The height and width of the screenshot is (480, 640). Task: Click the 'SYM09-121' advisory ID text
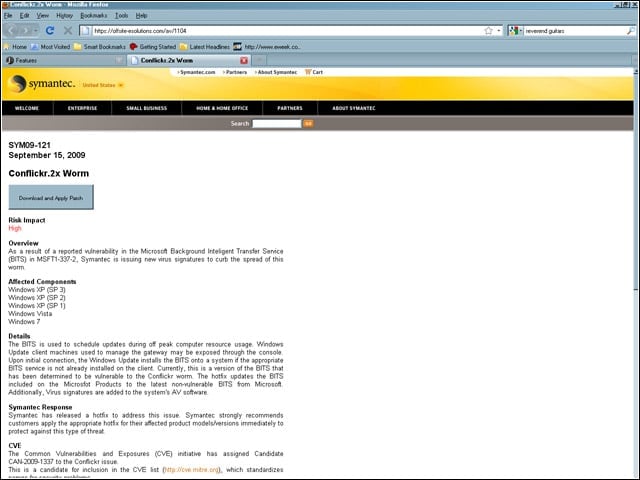[x=29, y=145]
